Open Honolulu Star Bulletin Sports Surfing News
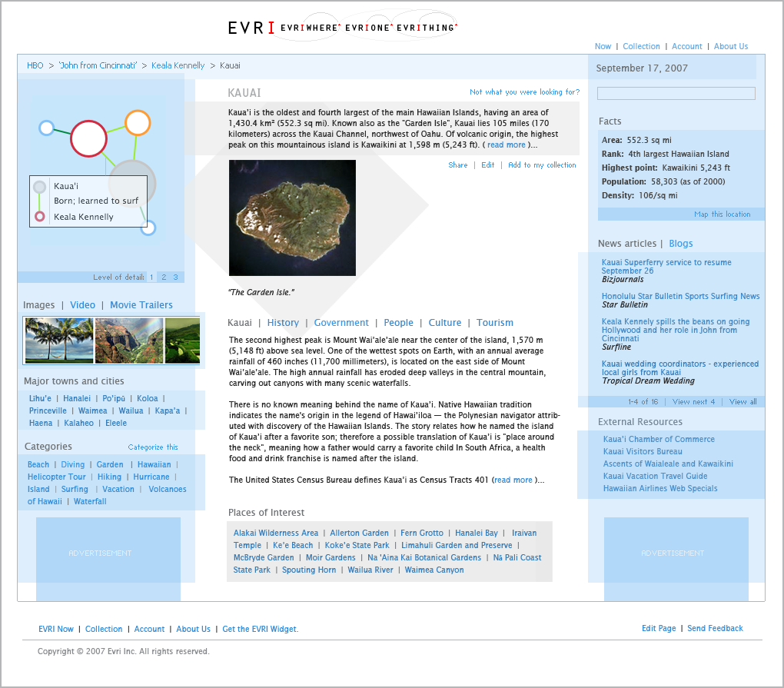The image size is (784, 688). [680, 296]
